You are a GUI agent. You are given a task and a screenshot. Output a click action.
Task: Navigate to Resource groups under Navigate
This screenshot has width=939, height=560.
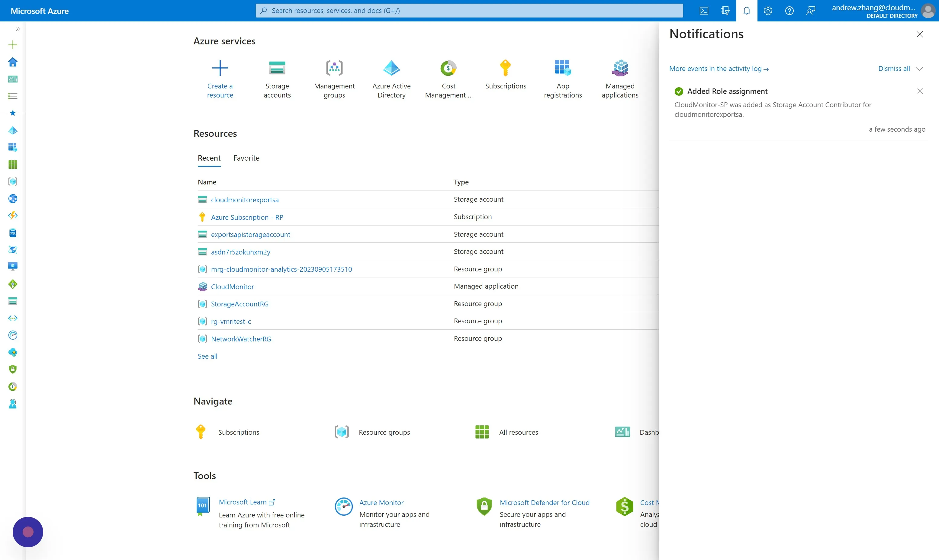point(372,432)
